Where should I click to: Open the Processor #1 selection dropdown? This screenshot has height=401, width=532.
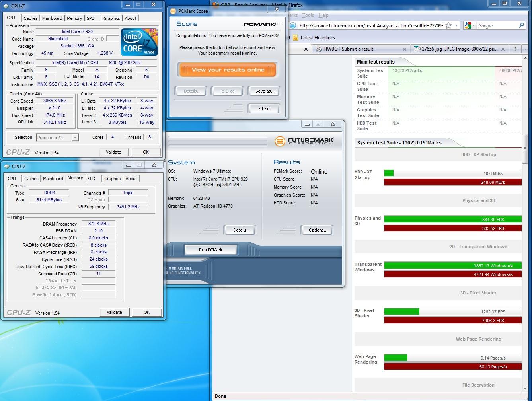click(x=57, y=138)
